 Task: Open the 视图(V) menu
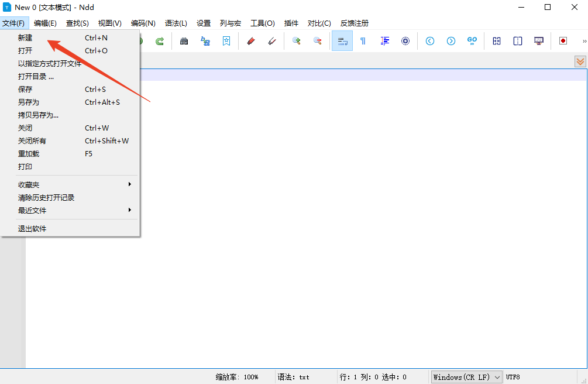coord(110,23)
